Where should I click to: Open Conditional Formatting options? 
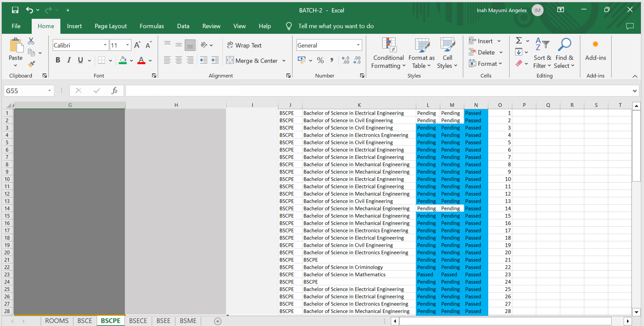388,54
